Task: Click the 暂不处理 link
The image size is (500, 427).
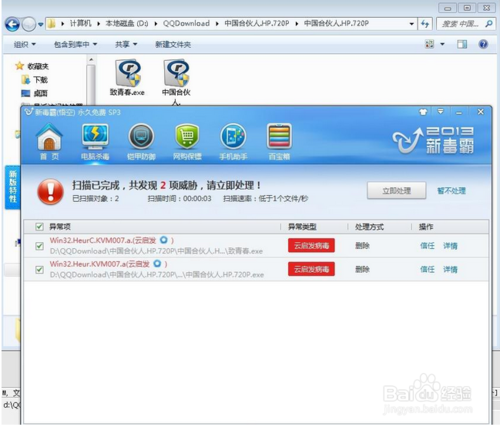Action: (x=451, y=191)
